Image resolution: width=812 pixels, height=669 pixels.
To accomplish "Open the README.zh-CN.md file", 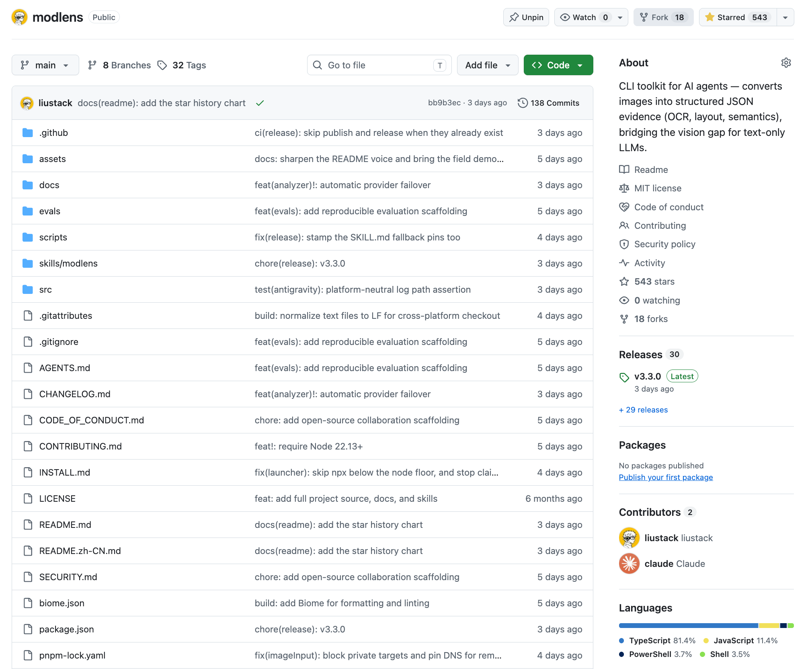I will click(x=80, y=551).
